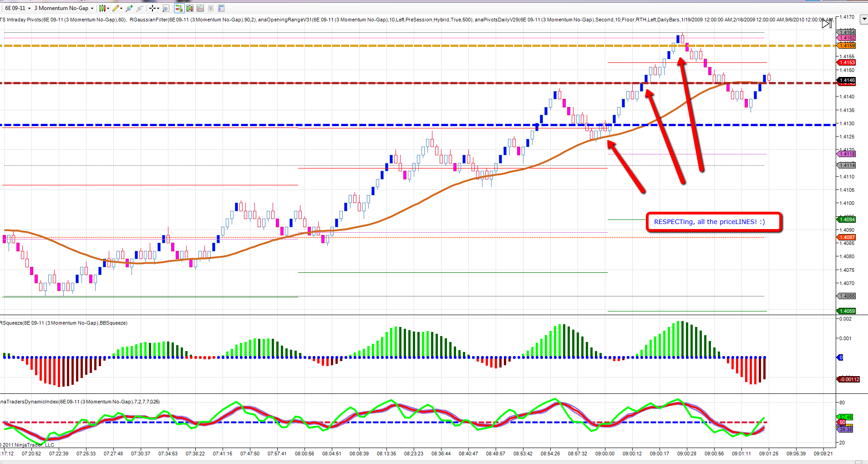Click the 08:36:44 time axis label
Viewport: 868px width, 464px height.
coord(441,454)
